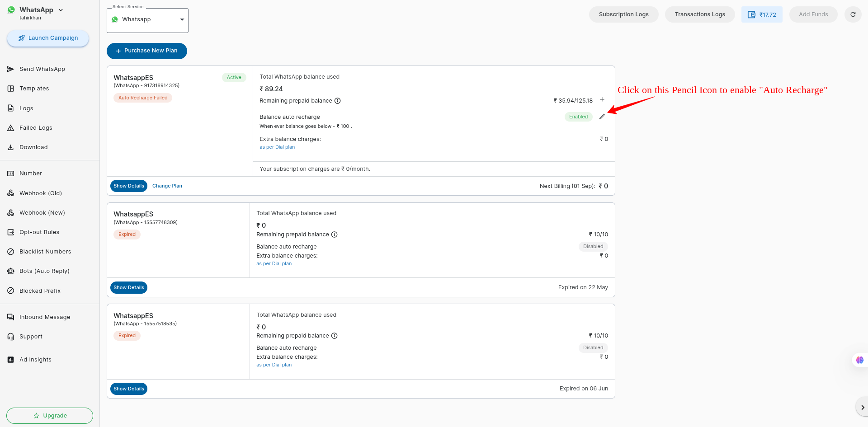Click the Opt-out Rules icon
The height and width of the screenshot is (427, 868).
(x=10, y=232)
